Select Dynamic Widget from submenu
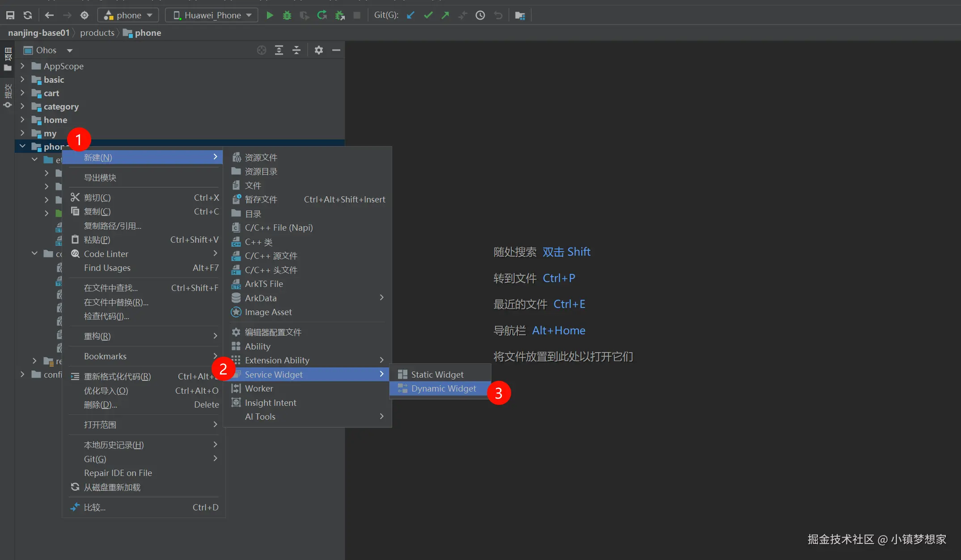The width and height of the screenshot is (961, 560). (x=443, y=388)
